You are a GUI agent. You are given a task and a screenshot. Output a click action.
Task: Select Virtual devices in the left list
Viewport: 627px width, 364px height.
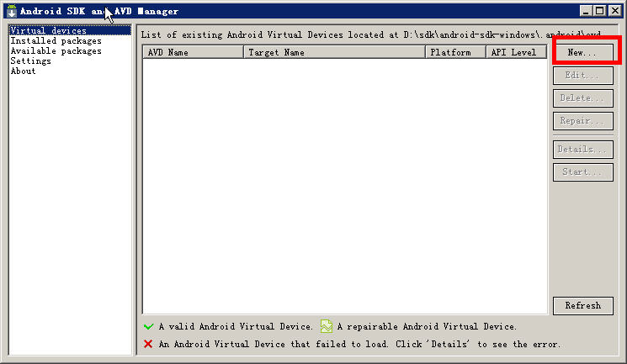(70, 30)
